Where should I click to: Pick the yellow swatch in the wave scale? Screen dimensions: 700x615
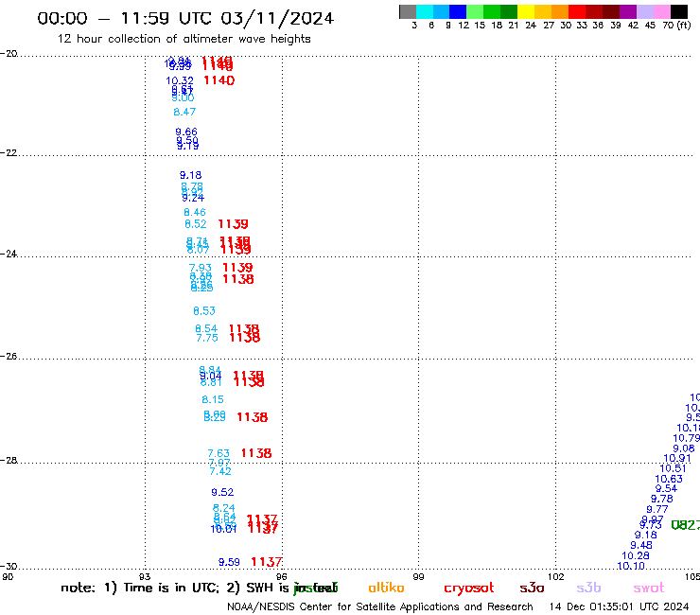click(x=526, y=11)
